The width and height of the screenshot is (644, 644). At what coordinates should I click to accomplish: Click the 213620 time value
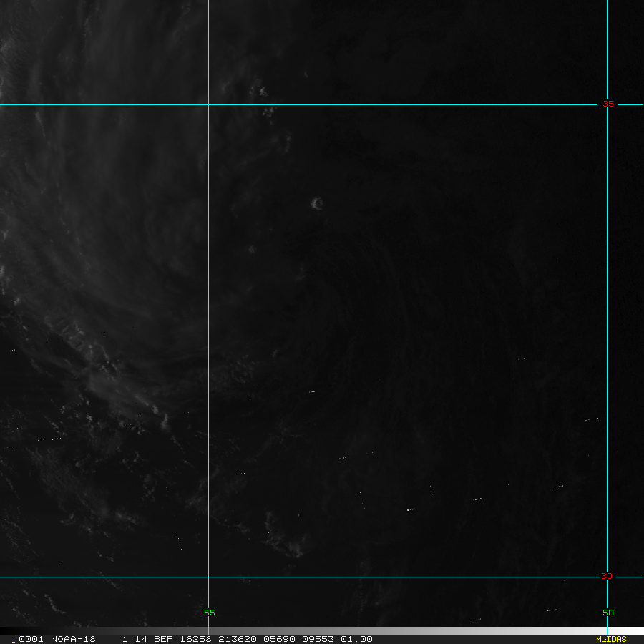[x=238, y=639]
